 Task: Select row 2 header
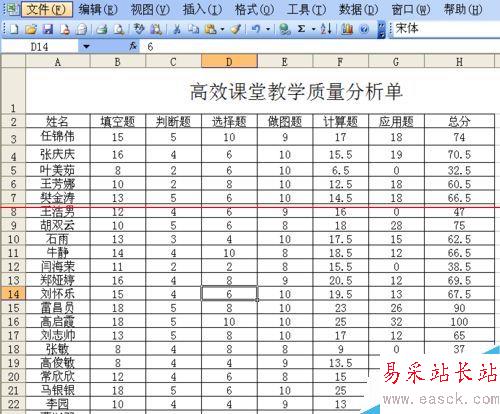(13, 122)
